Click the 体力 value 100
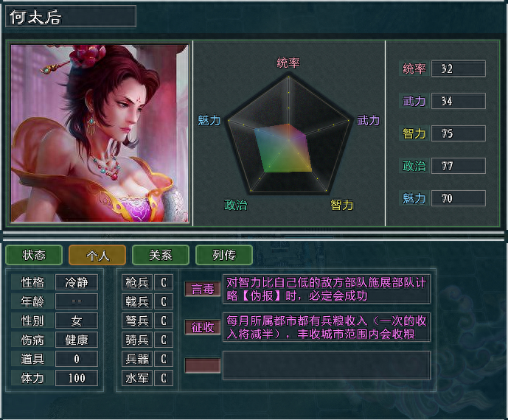 coord(77,378)
